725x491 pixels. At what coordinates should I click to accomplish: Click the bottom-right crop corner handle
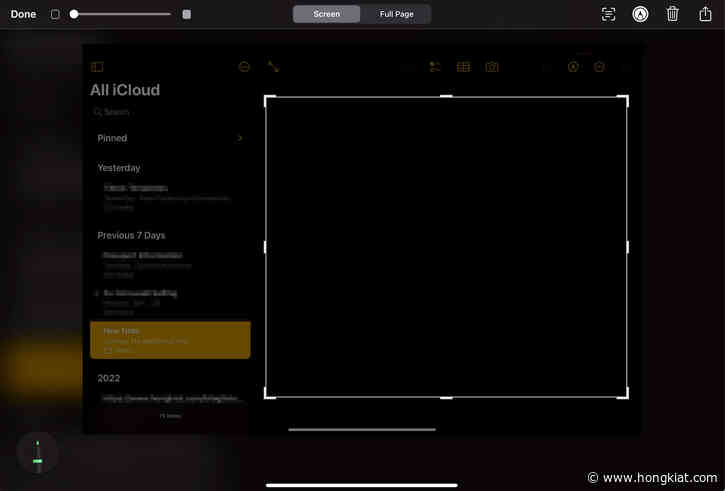click(x=624, y=394)
